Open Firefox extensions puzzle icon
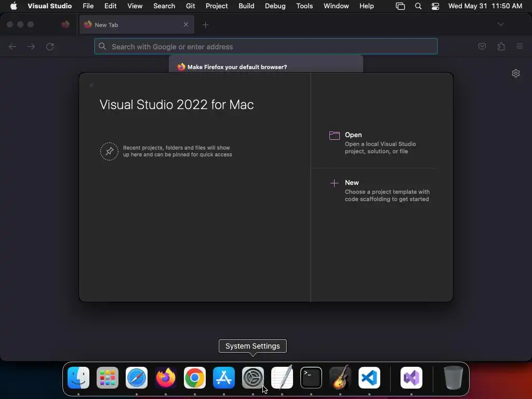The height and width of the screenshot is (399, 532). (501, 46)
